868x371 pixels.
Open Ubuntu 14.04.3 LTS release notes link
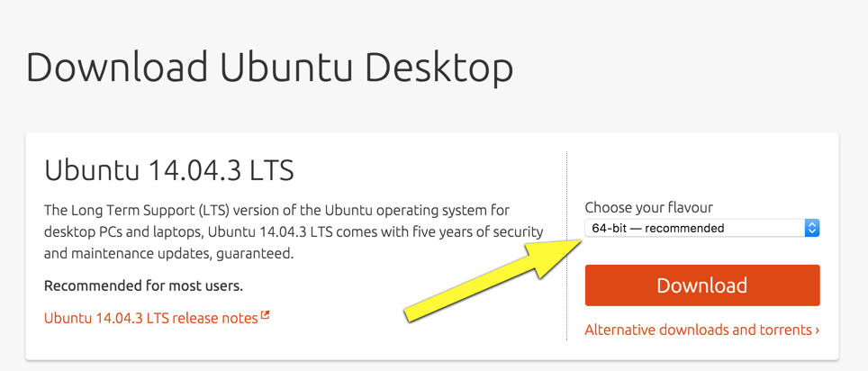click(x=151, y=318)
